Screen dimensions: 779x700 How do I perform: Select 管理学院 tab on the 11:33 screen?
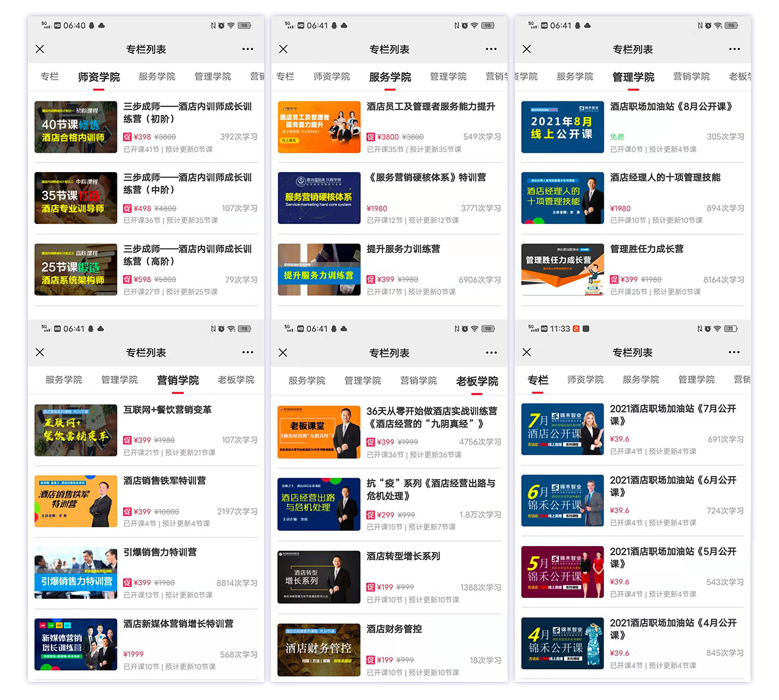point(697,380)
